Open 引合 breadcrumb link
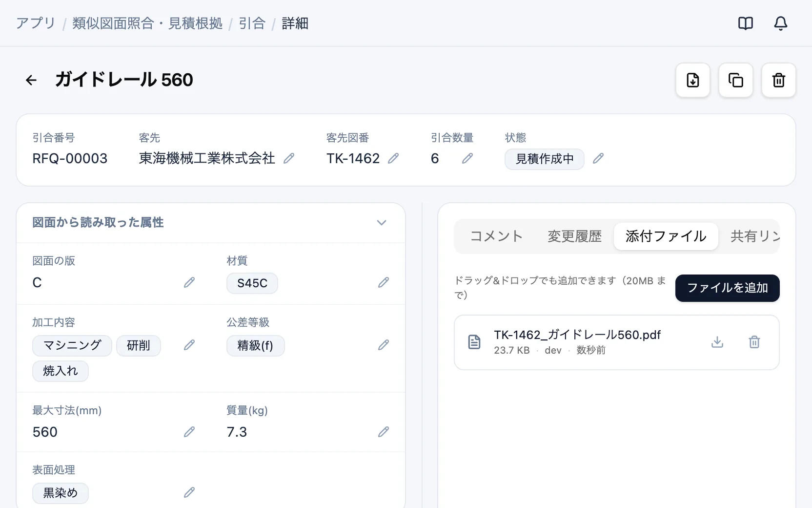The image size is (812, 508). (252, 23)
